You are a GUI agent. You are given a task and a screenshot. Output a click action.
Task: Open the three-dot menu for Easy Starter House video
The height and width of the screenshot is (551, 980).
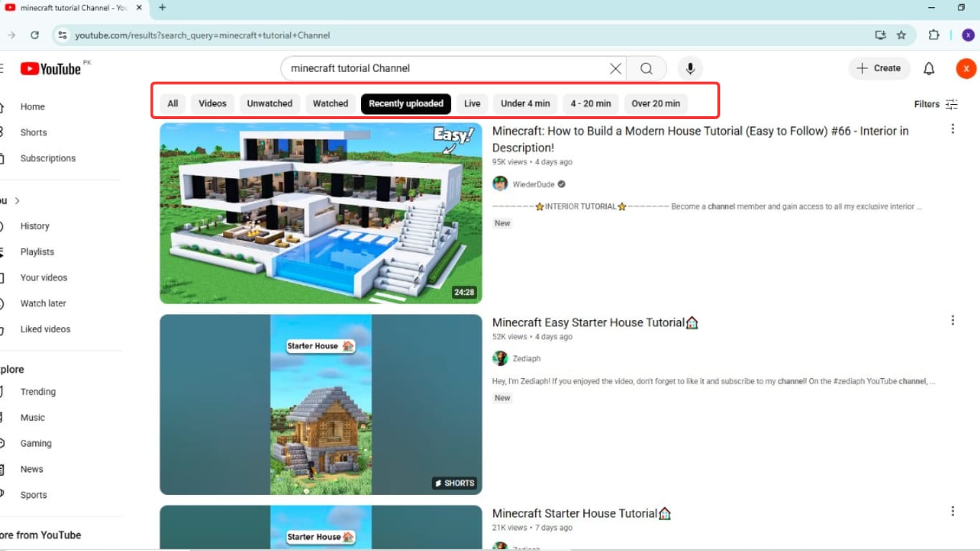point(953,321)
